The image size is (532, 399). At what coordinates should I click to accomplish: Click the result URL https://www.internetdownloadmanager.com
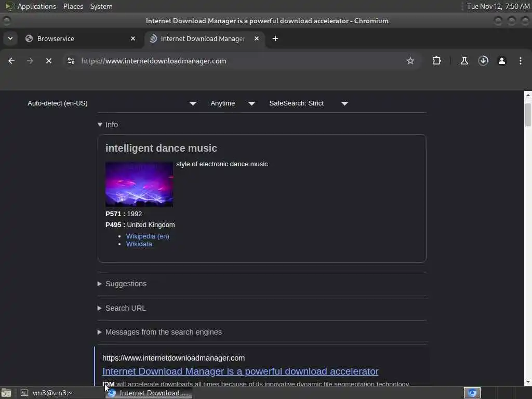click(174, 358)
